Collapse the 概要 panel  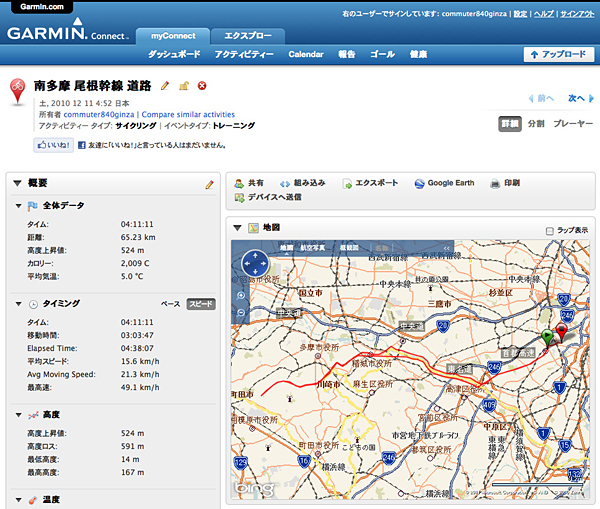tap(17, 183)
